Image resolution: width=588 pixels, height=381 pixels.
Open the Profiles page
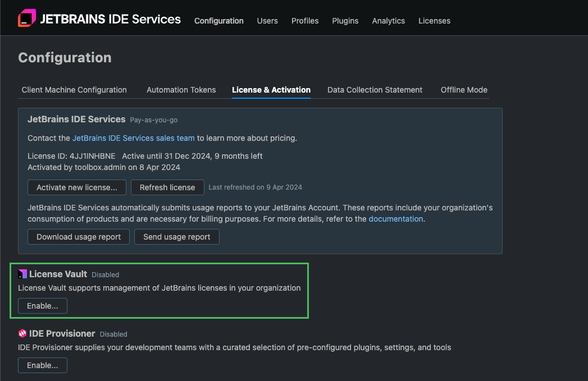point(305,21)
